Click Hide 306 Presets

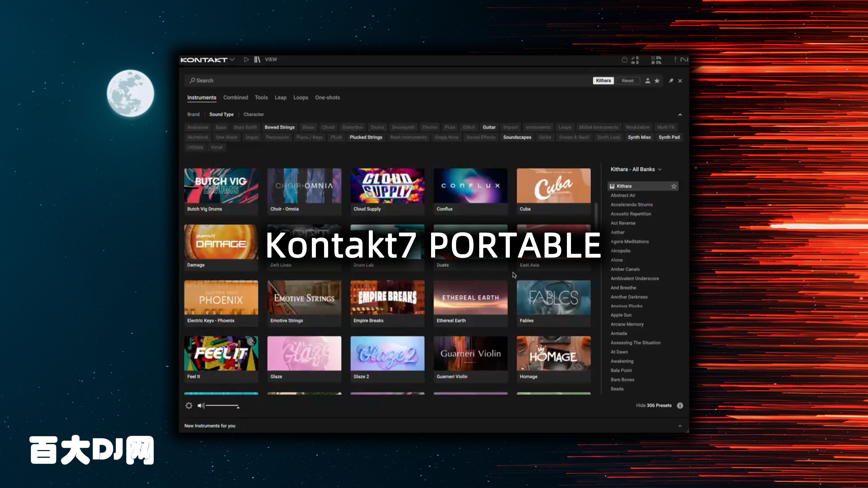pyautogui.click(x=654, y=406)
